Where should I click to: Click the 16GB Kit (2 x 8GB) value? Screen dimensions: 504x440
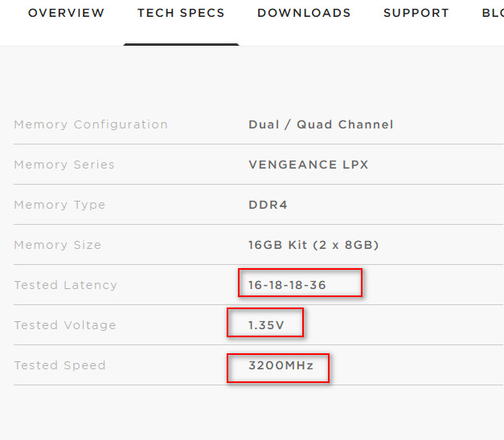point(313,245)
